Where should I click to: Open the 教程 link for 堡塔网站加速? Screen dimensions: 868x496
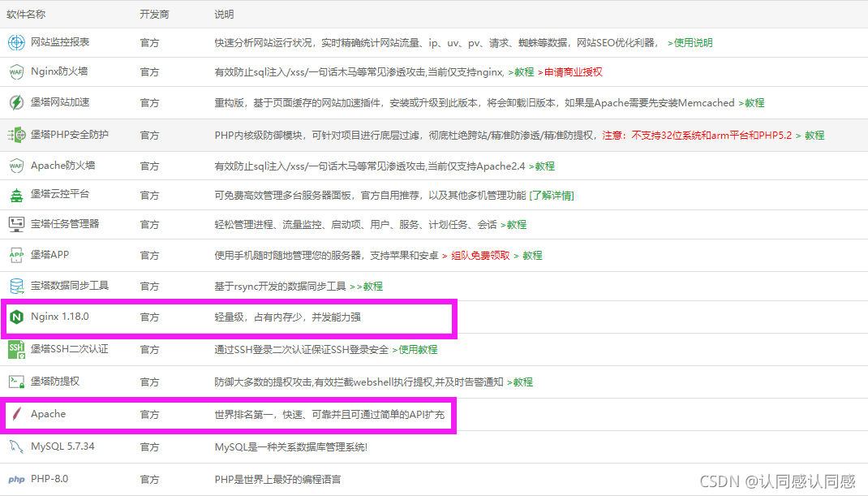[751, 103]
